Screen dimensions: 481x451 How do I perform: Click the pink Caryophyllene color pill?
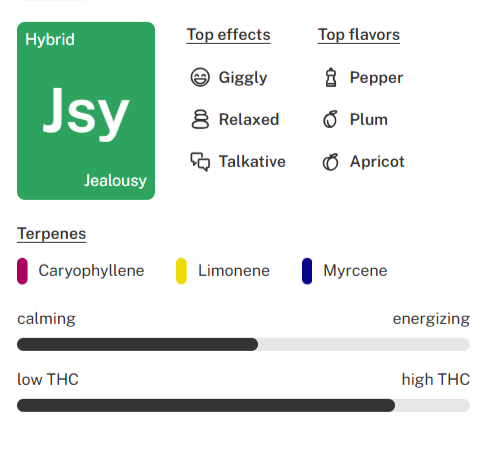pyautogui.click(x=22, y=271)
